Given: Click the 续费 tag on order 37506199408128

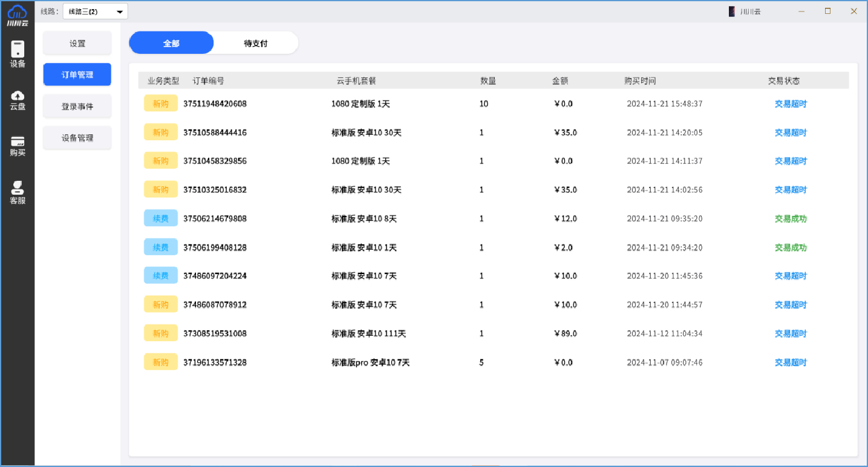Looking at the screenshot, I should tap(160, 247).
